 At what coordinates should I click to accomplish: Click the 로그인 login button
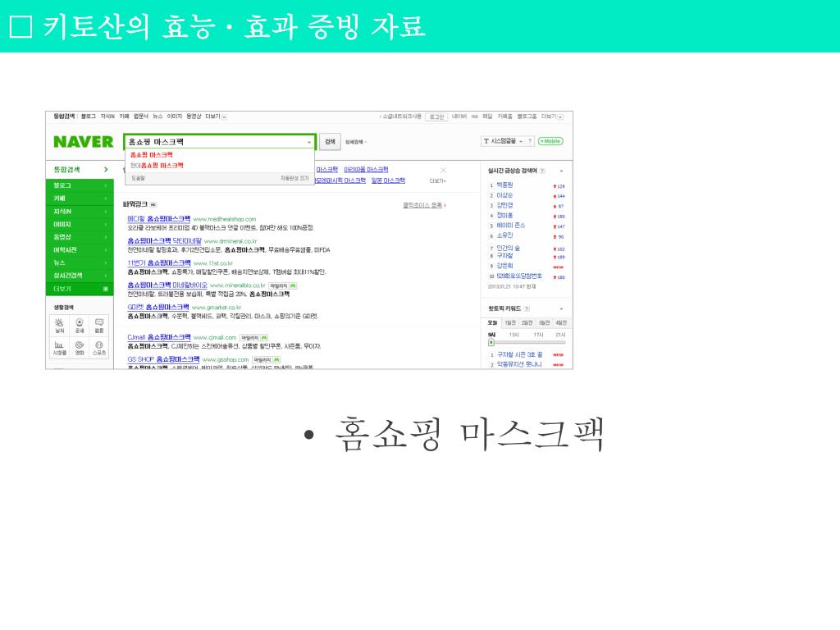[x=436, y=116]
